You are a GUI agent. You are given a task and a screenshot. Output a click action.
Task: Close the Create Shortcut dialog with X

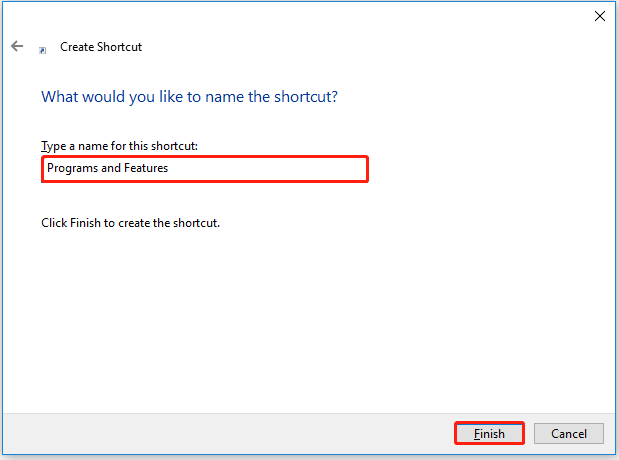[599, 16]
